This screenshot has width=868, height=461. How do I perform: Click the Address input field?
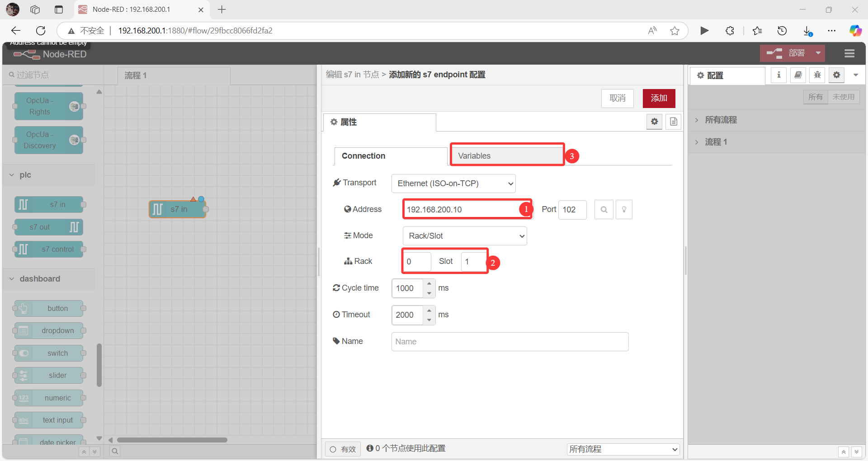(x=467, y=210)
